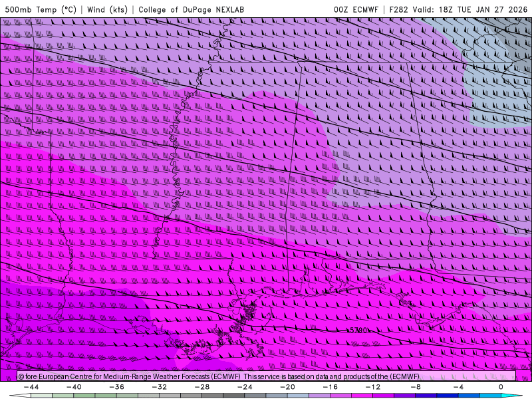Click the '-36' colorbar scale label
The width and height of the screenshot is (532, 399).
117,387
